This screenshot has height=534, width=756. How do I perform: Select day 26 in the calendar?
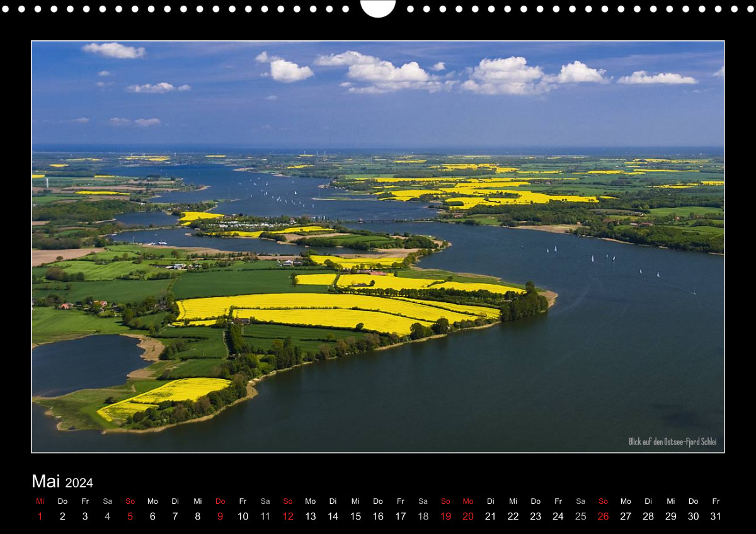tap(603, 516)
